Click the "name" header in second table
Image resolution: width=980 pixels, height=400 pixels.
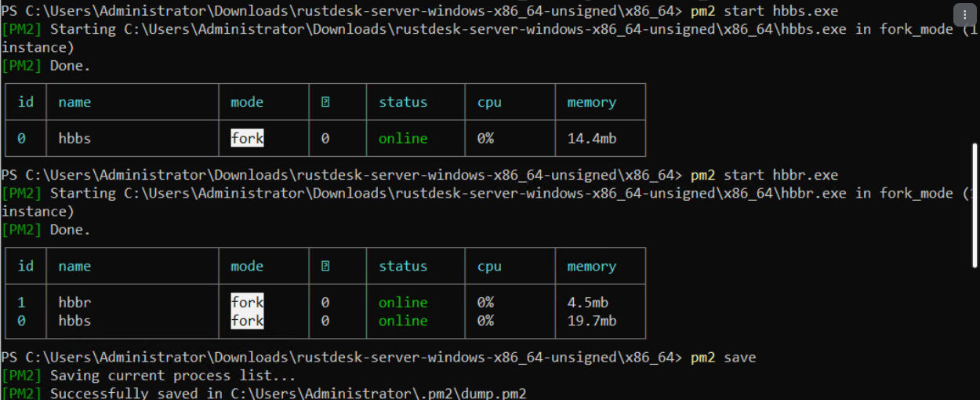(x=74, y=266)
